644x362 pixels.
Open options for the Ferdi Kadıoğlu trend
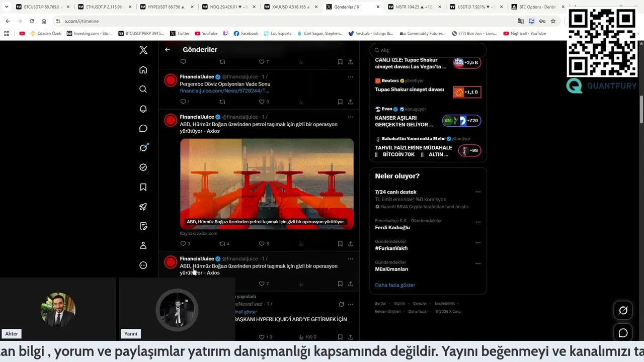click(478, 222)
